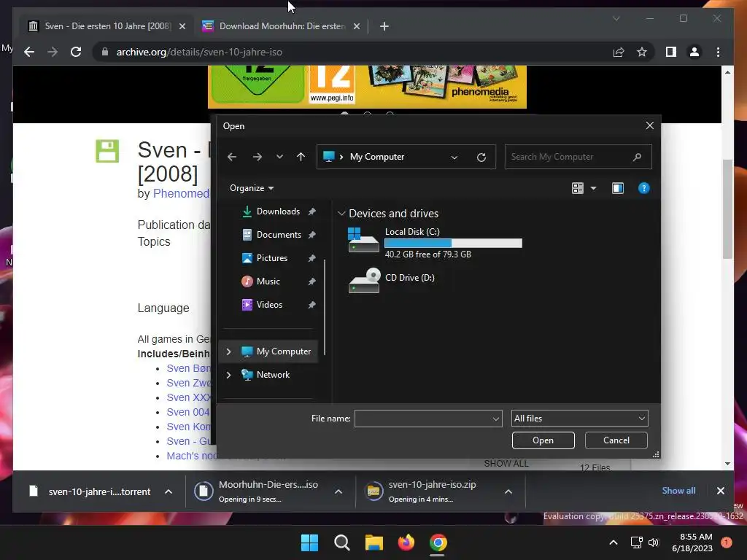Show hidden system tray icons
The height and width of the screenshot is (560, 747).
point(614,542)
